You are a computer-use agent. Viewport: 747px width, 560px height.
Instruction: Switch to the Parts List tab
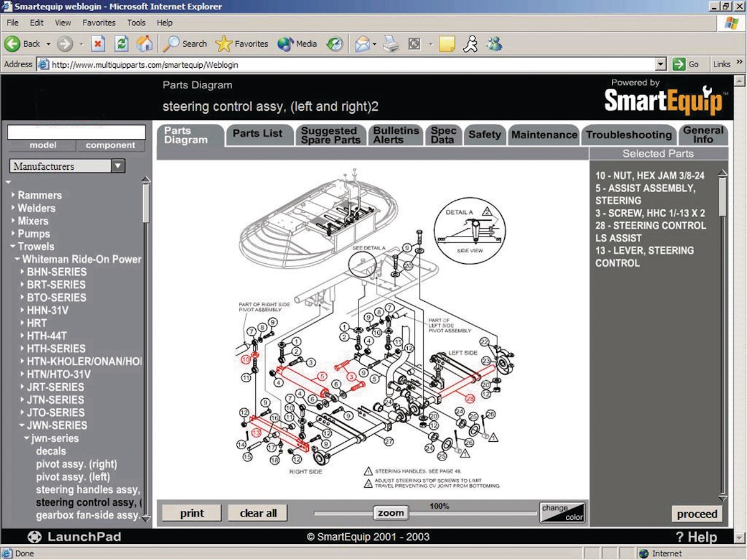pos(259,134)
